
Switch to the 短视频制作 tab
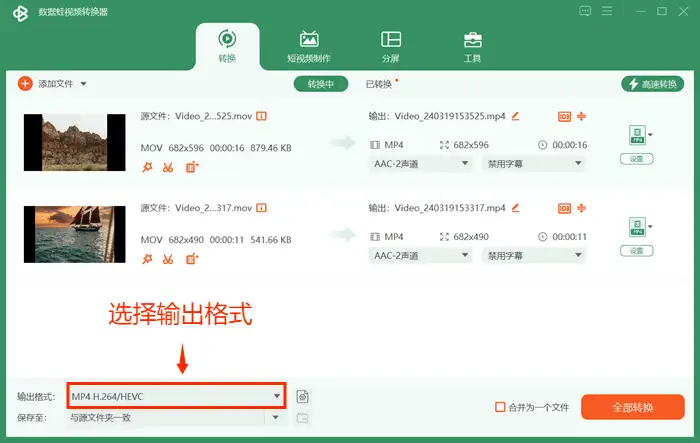[309, 46]
